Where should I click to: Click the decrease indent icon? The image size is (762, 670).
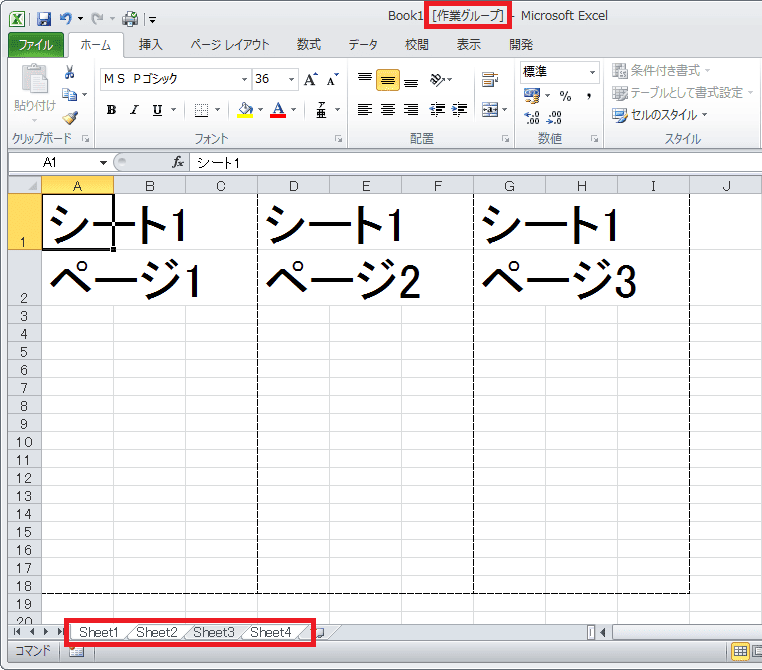click(x=437, y=110)
